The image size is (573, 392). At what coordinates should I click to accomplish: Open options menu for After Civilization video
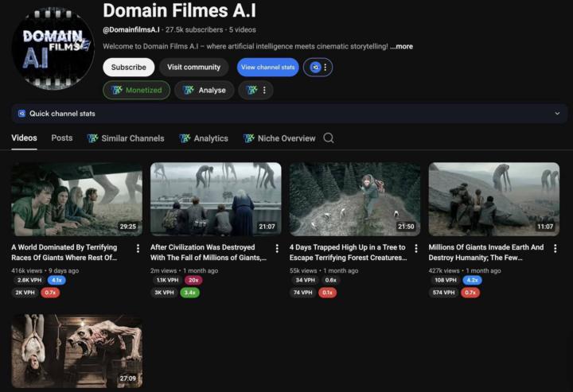coord(277,249)
